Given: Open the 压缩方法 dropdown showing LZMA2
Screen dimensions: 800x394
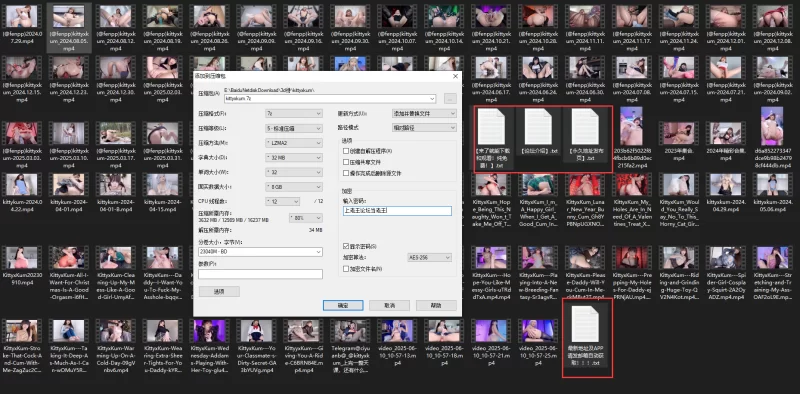Looking at the screenshot, I should pyautogui.click(x=294, y=143).
